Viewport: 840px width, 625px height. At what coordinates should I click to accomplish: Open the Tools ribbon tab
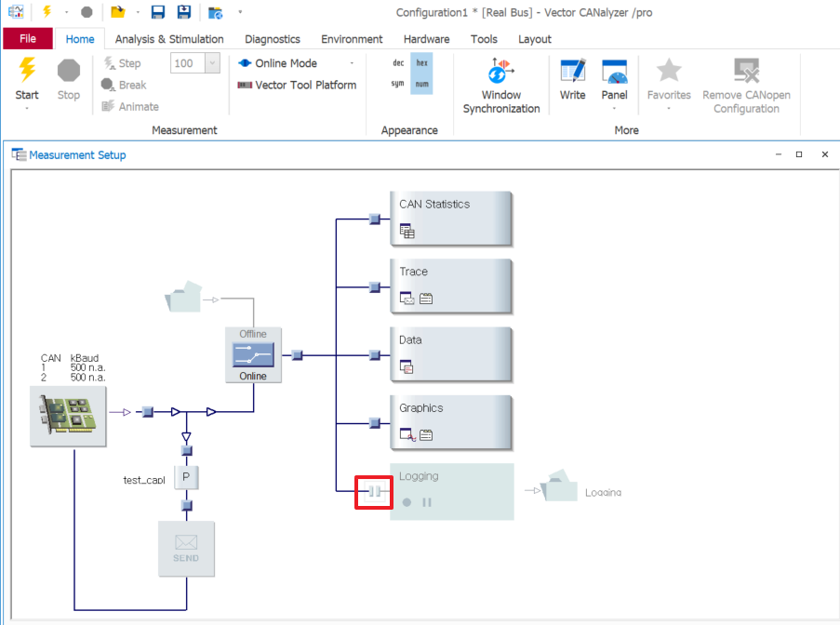(x=484, y=39)
